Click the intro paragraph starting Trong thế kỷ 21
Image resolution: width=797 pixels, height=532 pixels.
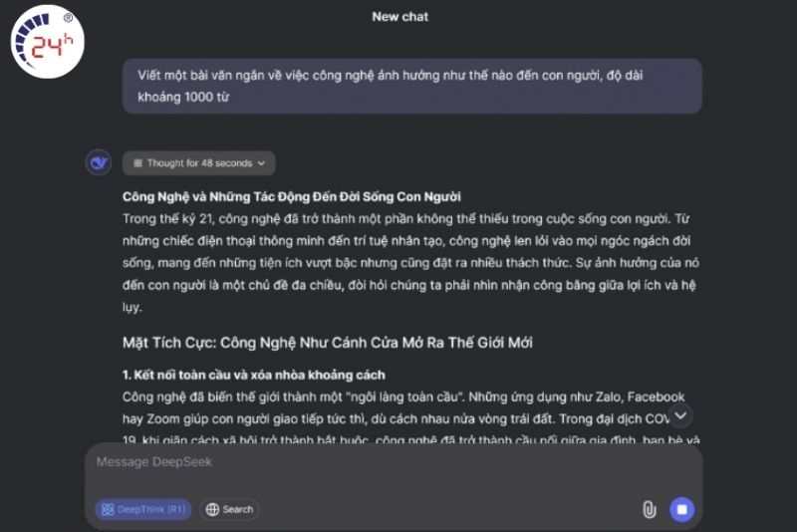[410, 263]
